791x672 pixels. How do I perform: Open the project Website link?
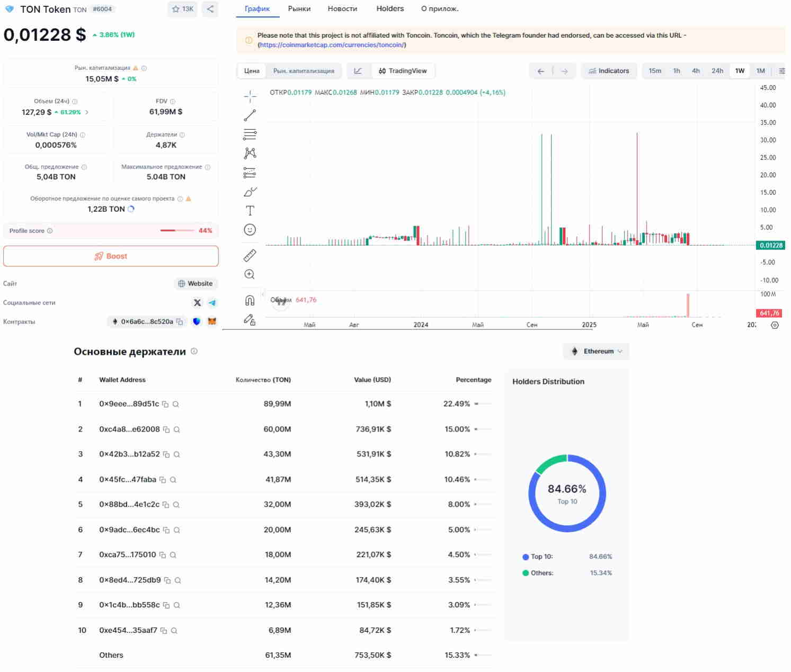click(195, 284)
